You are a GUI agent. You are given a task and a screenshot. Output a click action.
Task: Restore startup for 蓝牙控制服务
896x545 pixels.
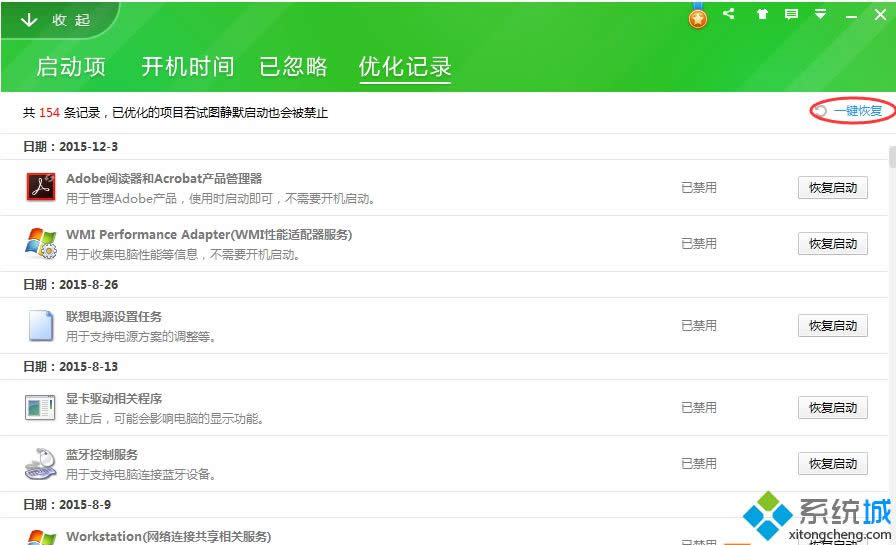tap(833, 463)
